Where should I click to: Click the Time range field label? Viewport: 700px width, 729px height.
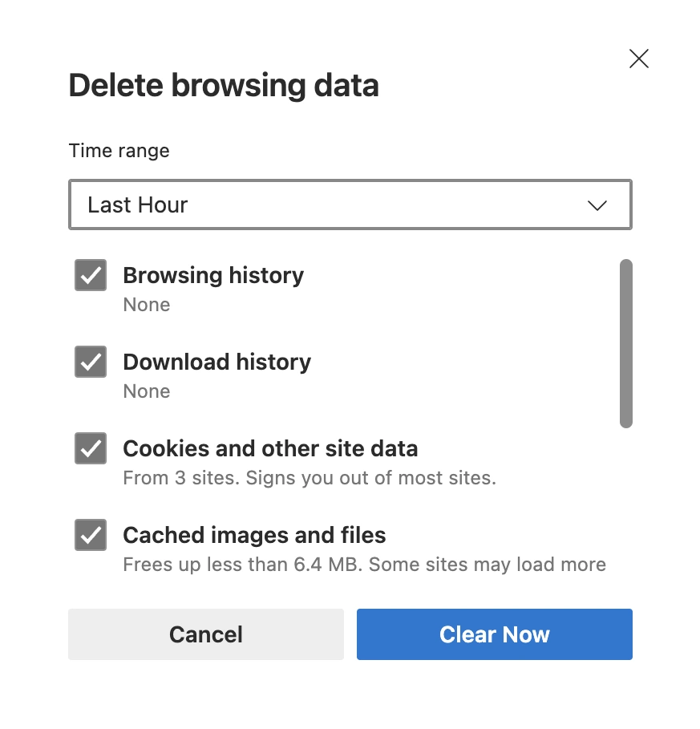pyautogui.click(x=119, y=150)
